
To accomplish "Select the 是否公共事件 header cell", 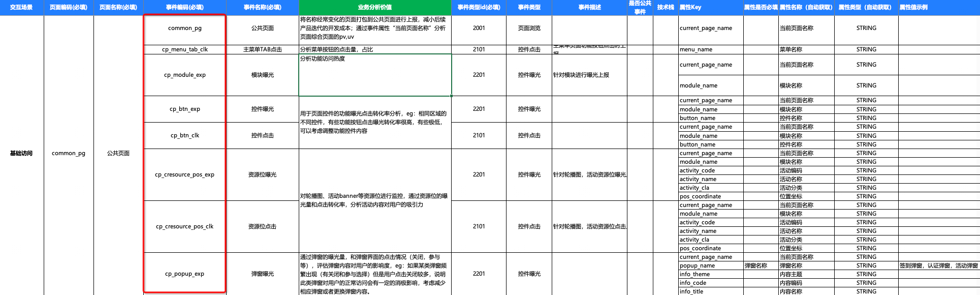I will coord(640,7).
